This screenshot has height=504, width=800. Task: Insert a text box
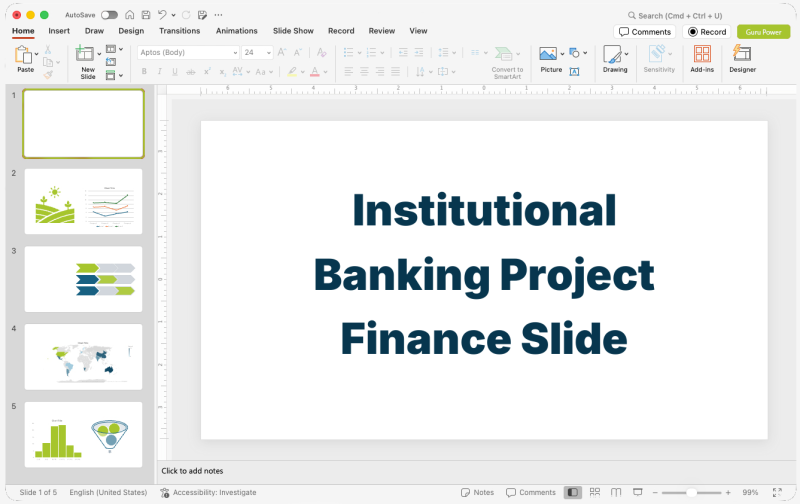point(574,72)
